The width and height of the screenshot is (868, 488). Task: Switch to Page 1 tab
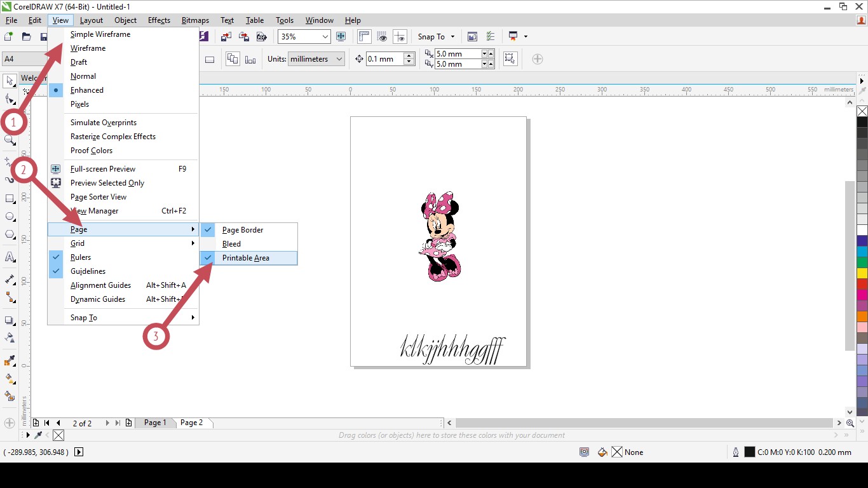155,423
